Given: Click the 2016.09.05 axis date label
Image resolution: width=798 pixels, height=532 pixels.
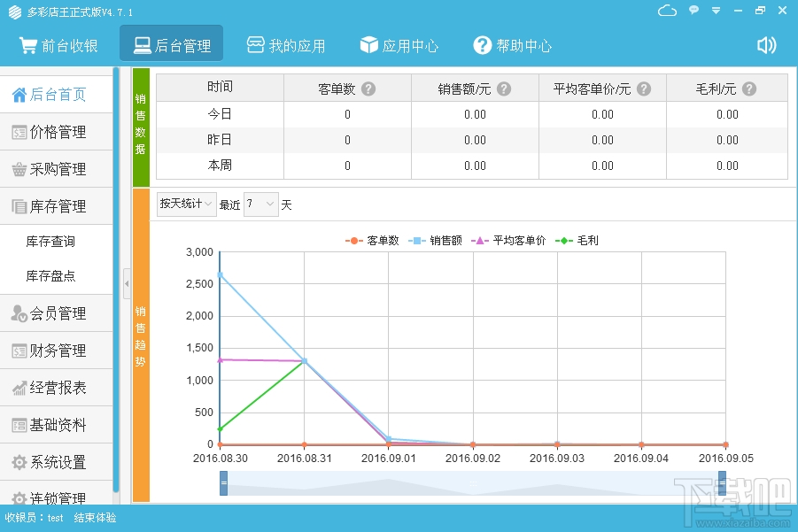Looking at the screenshot, I should (x=725, y=459).
